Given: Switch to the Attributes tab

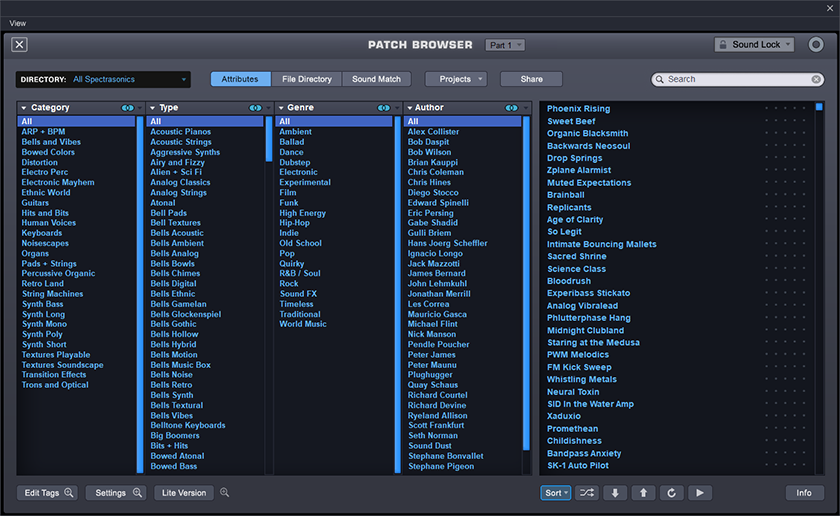Looking at the screenshot, I should pos(240,79).
